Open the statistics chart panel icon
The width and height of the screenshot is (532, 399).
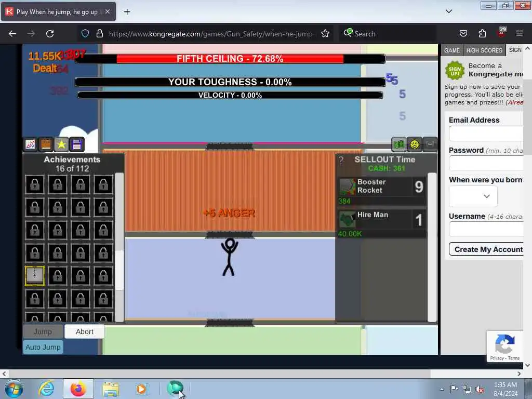pos(30,144)
